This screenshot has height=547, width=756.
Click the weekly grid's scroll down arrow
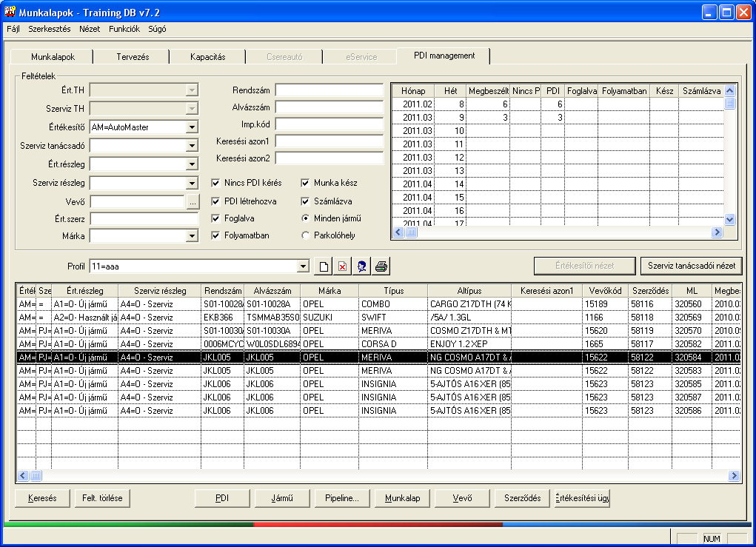pyautogui.click(x=729, y=220)
